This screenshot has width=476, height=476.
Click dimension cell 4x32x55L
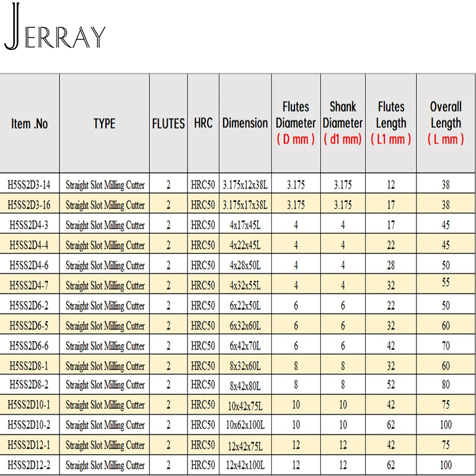click(x=245, y=286)
